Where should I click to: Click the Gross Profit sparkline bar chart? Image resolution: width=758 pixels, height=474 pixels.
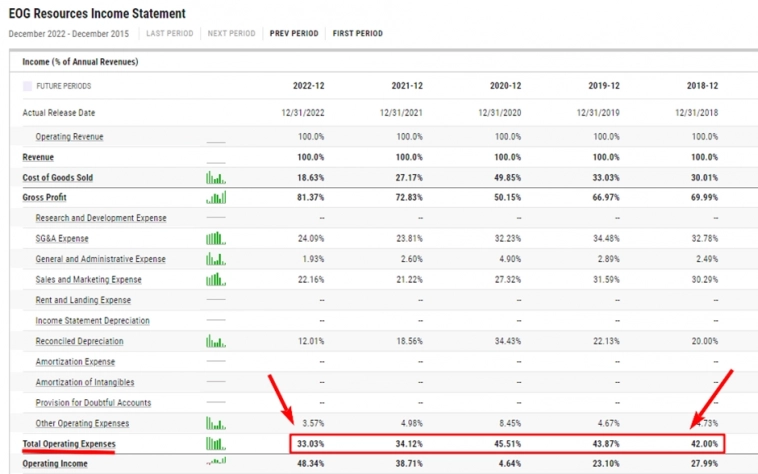tap(216, 198)
